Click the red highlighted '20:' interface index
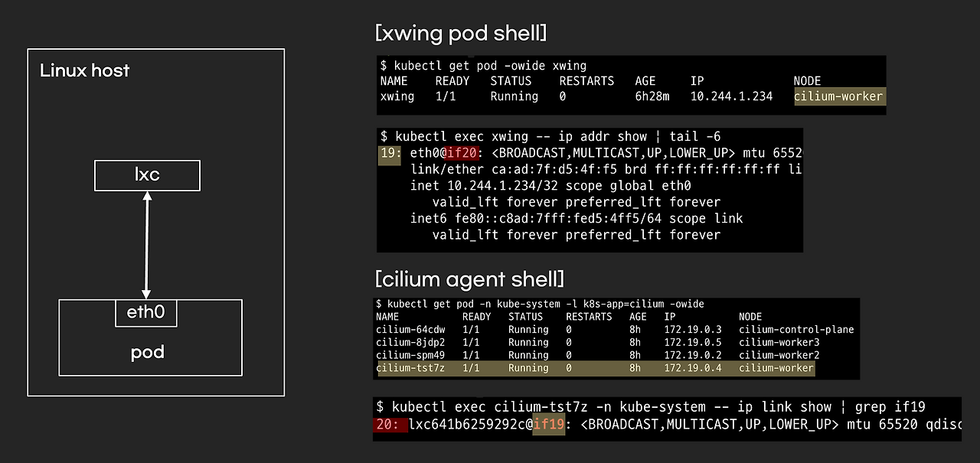980x463 pixels. pyautogui.click(x=390, y=425)
